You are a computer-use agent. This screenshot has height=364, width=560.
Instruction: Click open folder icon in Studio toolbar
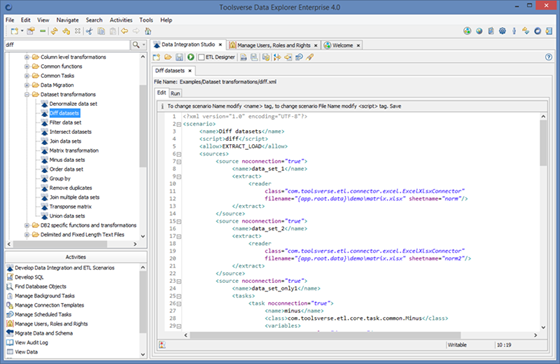(168, 57)
